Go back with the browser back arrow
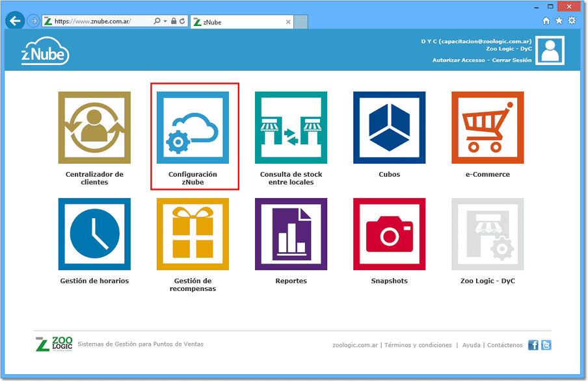 tap(15, 21)
